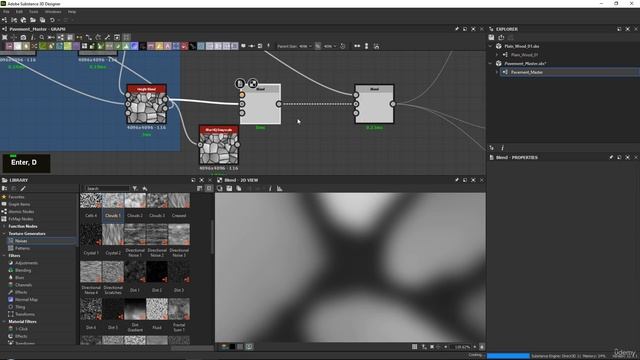Expand the Pavement_Master graph tree row
The image size is (640, 360).
coord(497,72)
